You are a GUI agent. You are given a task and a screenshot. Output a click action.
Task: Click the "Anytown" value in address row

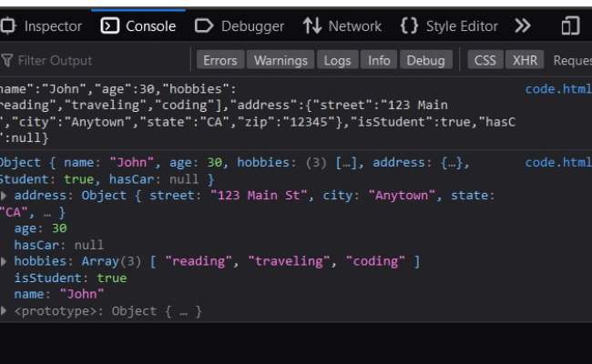(402, 196)
